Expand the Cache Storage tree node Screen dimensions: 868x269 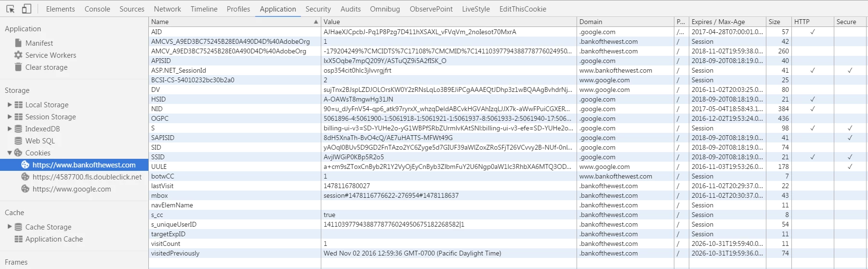click(x=10, y=227)
